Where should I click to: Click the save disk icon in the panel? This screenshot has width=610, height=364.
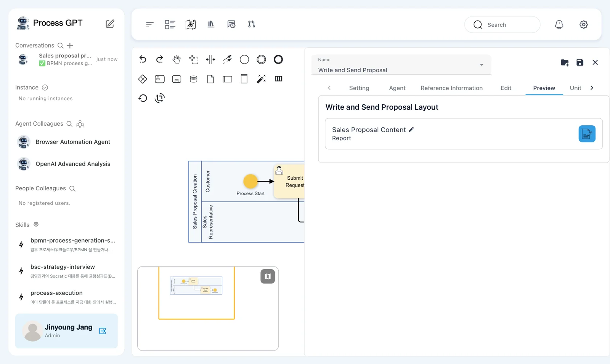pyautogui.click(x=580, y=62)
